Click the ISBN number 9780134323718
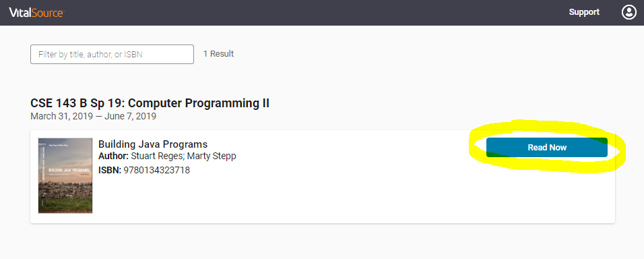The image size is (644, 259). point(156,170)
